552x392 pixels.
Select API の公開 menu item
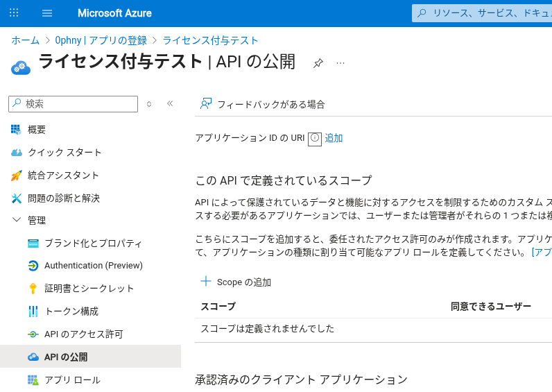point(90,357)
